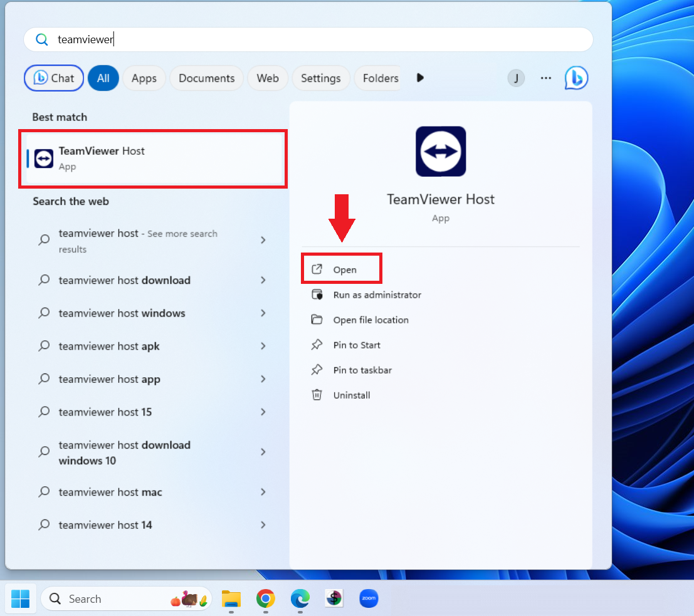Expand chevron for 'teamviewer host - See more search results'

pos(263,240)
